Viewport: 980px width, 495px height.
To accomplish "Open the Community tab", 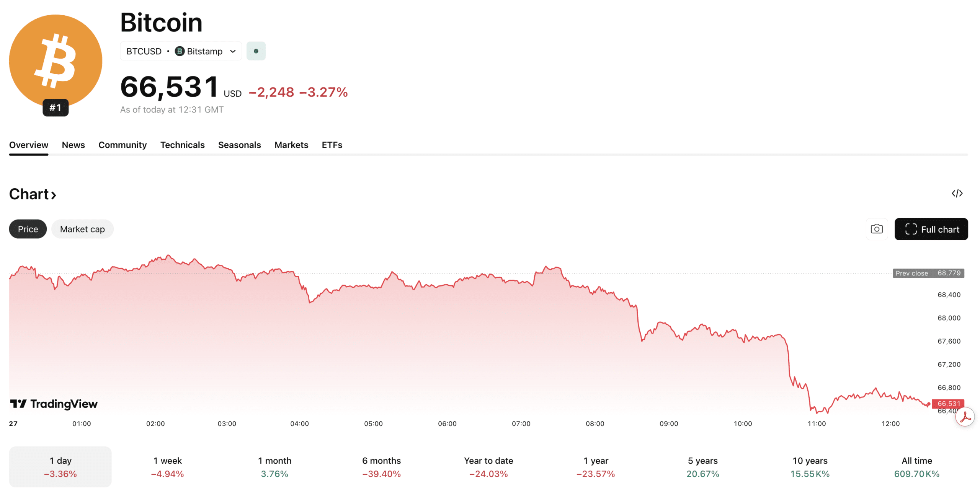I will [x=122, y=145].
